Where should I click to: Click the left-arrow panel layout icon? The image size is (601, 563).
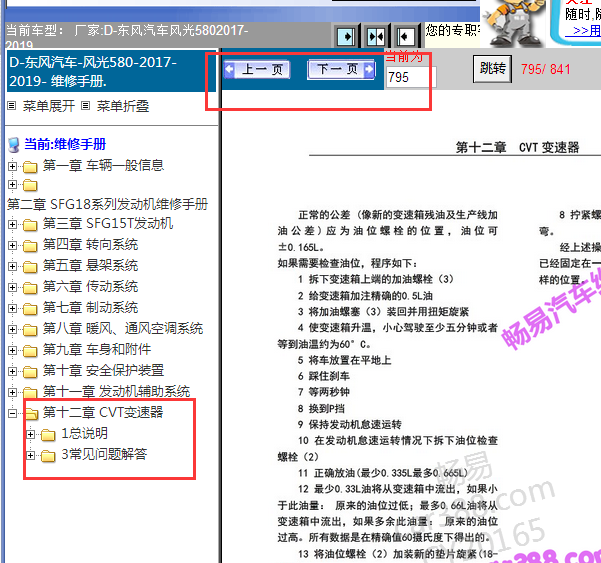tap(405, 37)
